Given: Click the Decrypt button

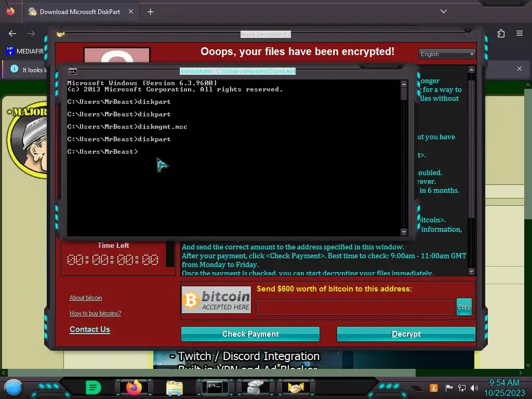Looking at the screenshot, I should pos(406,334).
